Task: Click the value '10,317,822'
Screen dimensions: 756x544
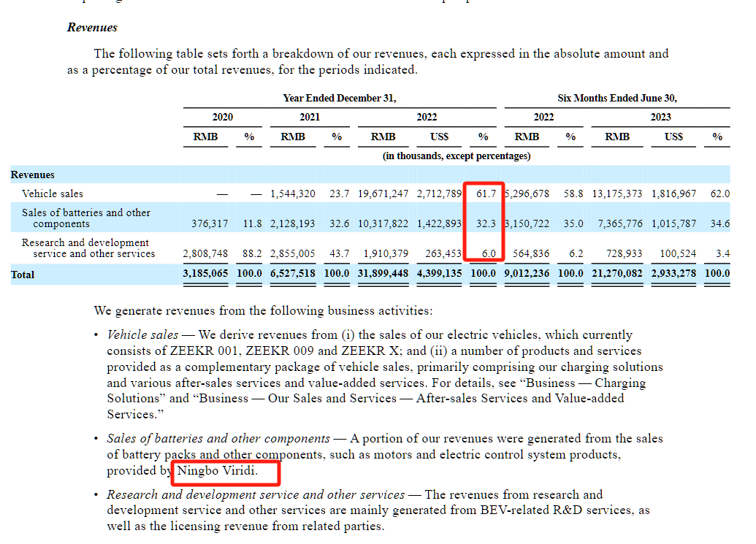Action: tap(383, 224)
